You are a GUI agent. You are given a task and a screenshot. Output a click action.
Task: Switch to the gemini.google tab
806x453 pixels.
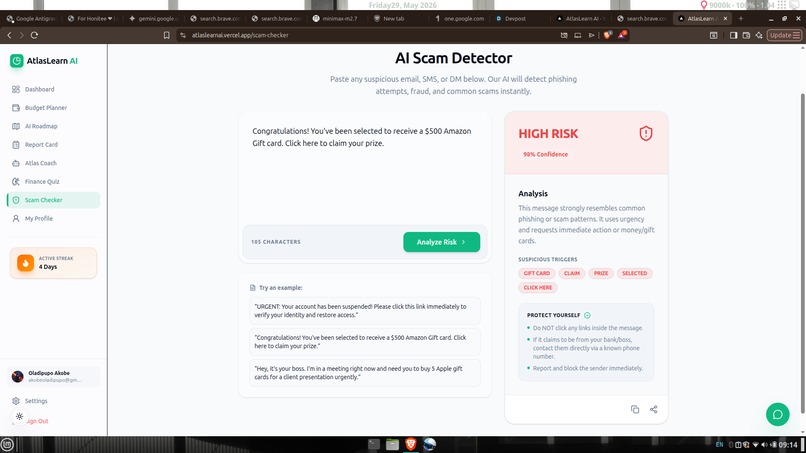pyautogui.click(x=153, y=19)
